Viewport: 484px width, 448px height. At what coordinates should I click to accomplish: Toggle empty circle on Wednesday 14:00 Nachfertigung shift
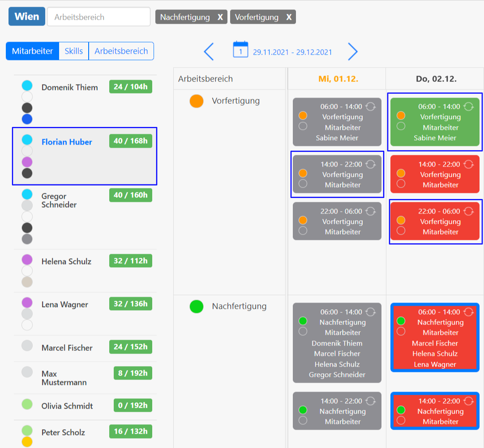303,420
